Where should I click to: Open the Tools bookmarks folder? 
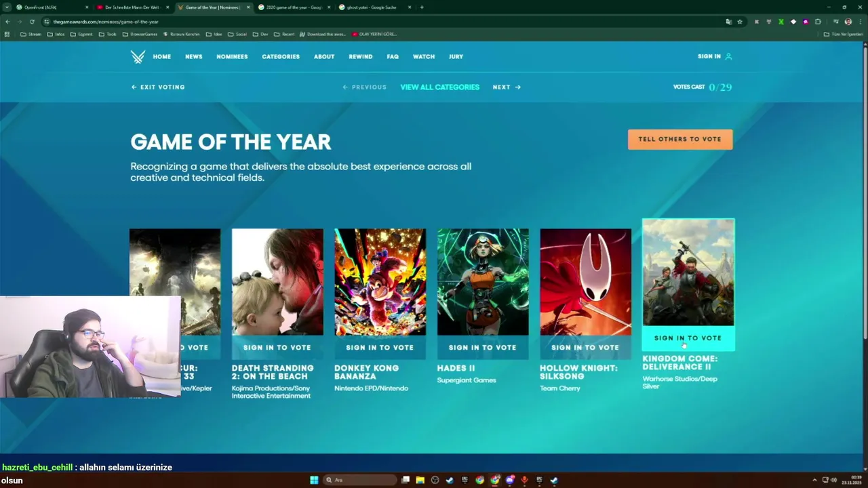(x=107, y=34)
